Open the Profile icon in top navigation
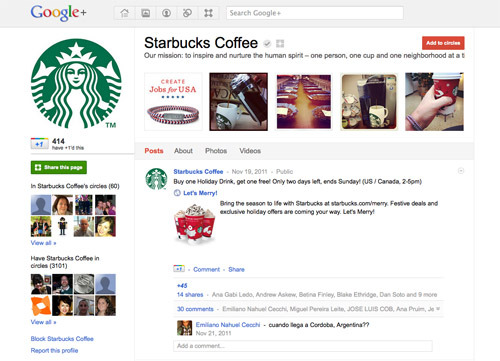The width and height of the screenshot is (500, 361). coord(166,13)
